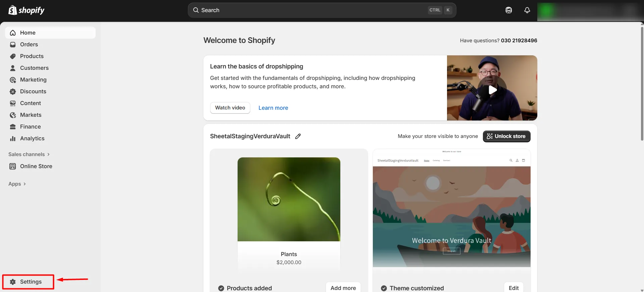This screenshot has height=292, width=644.
Task: Expand the Sales channels section
Action: [x=29, y=154]
